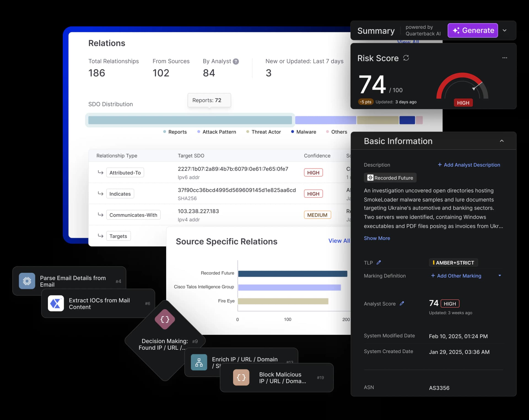This screenshot has height=420, width=529.
Task: Click the Recorded Future source badge
Action: pyautogui.click(x=390, y=178)
